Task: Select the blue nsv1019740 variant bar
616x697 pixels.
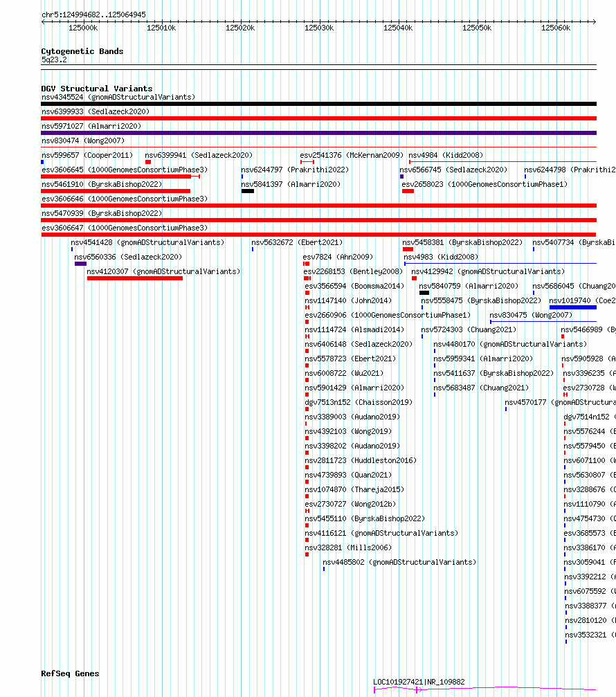Action: click(573, 307)
